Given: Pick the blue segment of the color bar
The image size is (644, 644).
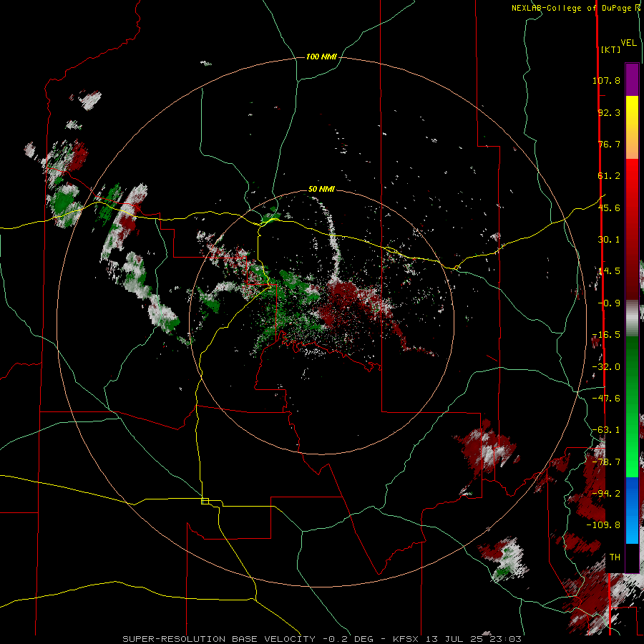Looking at the screenshot, I should tap(632, 510).
